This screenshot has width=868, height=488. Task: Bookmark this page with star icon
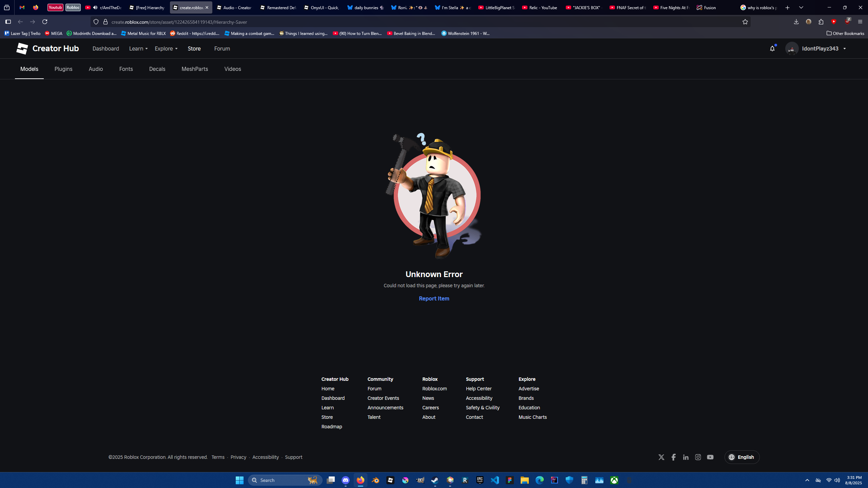(745, 22)
